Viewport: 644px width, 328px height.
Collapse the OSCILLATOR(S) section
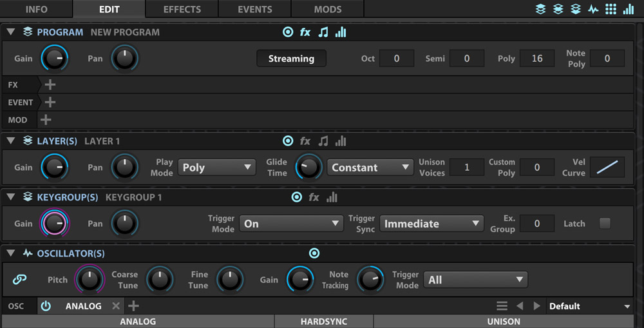pos(11,253)
